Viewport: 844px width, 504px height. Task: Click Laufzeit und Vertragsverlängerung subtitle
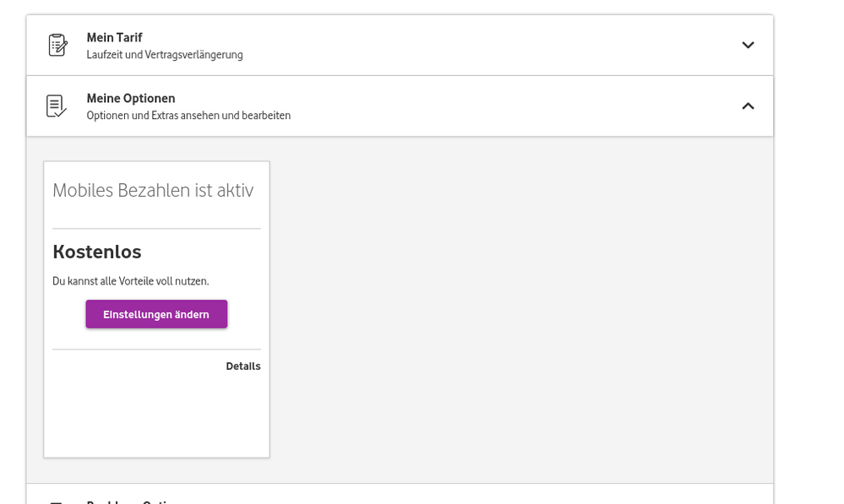coord(165,55)
